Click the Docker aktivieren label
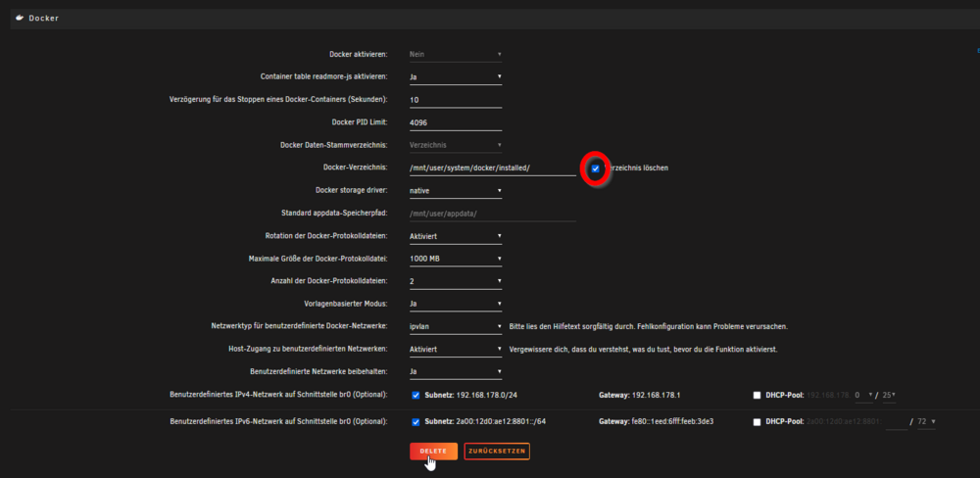This screenshot has width=980, height=478. [358, 54]
